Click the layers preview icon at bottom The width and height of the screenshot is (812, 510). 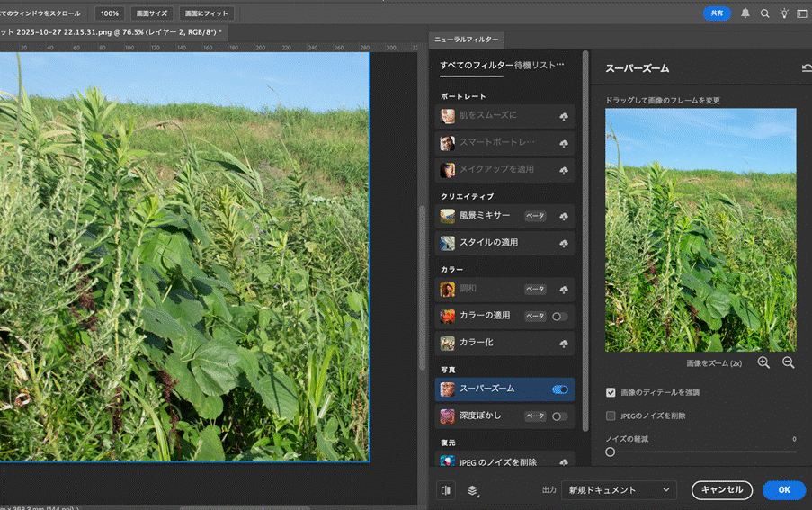point(472,490)
